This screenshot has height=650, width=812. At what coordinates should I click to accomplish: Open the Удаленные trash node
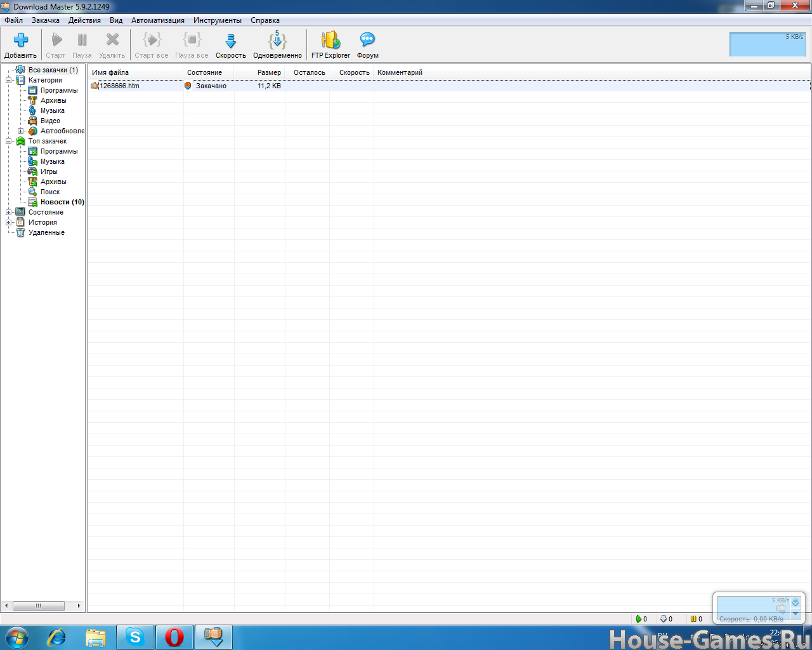[x=46, y=232]
